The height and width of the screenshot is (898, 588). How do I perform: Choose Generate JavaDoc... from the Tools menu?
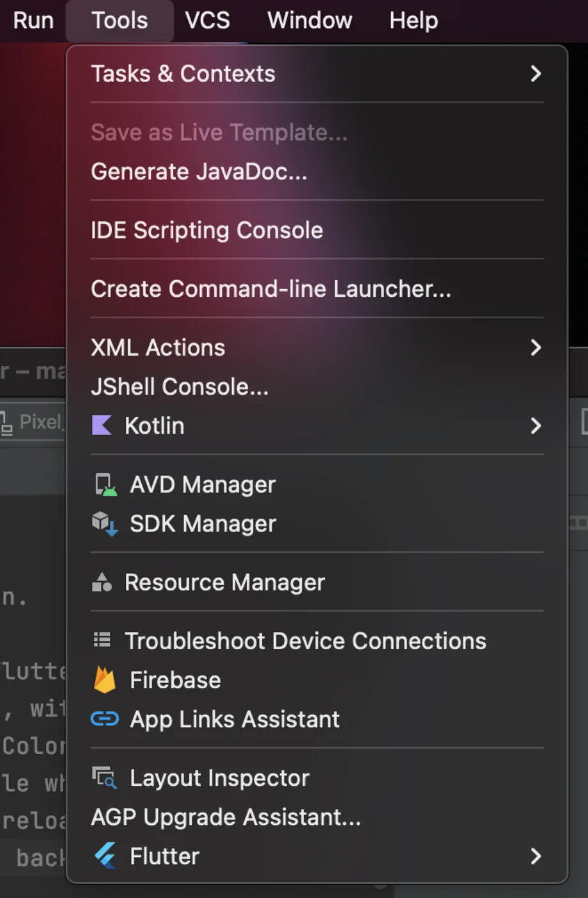[317, 171]
